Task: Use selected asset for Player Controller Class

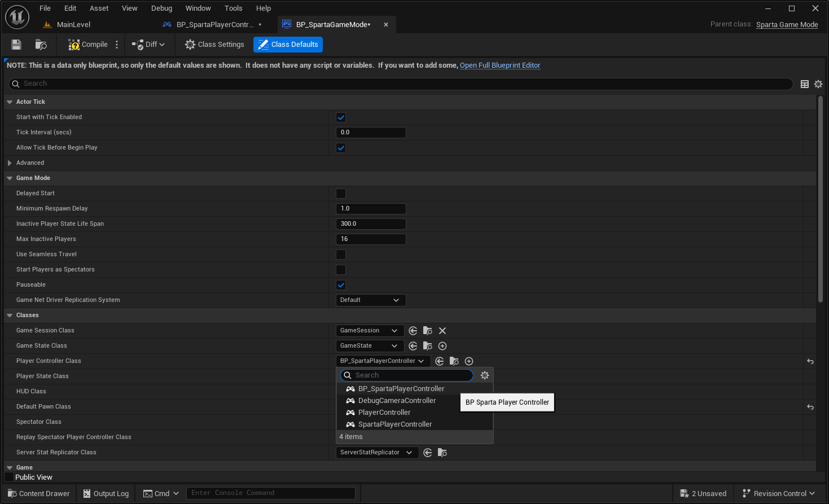Action: [440, 361]
